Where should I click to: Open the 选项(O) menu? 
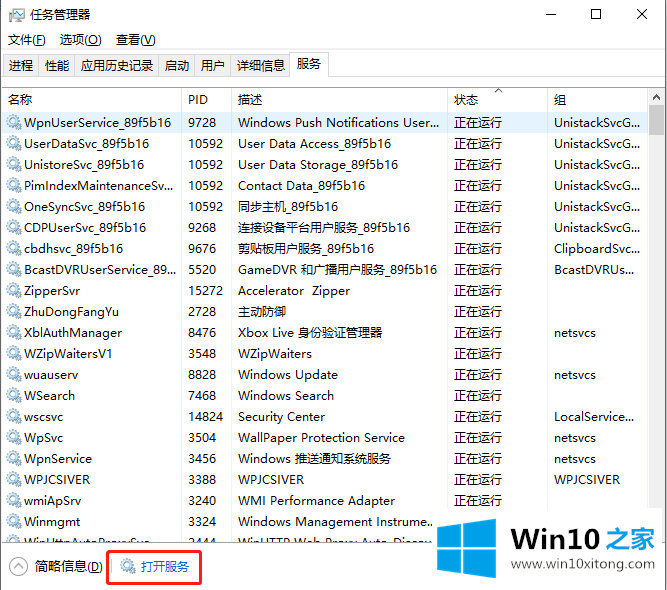(80, 40)
